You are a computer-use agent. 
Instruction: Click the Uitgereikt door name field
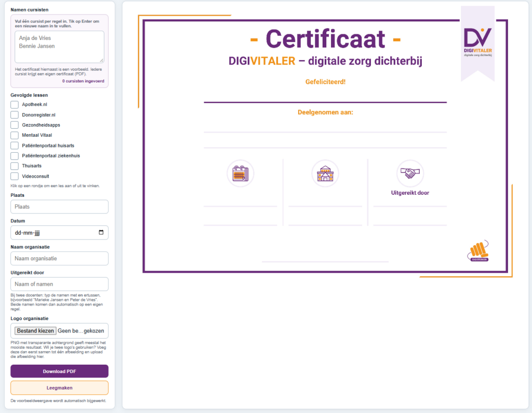(59, 284)
